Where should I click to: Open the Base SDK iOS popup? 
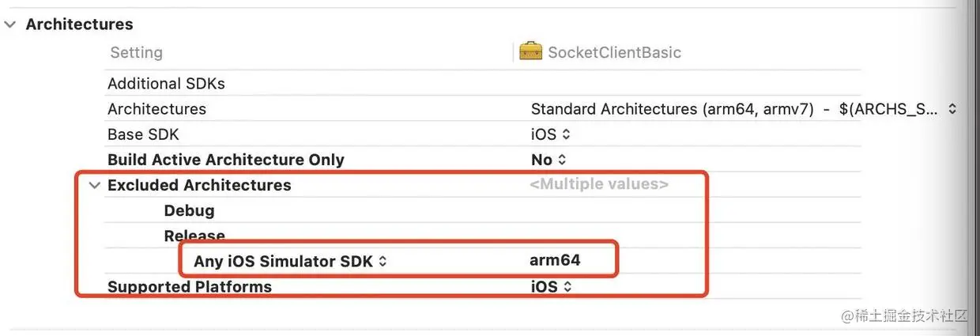point(550,134)
